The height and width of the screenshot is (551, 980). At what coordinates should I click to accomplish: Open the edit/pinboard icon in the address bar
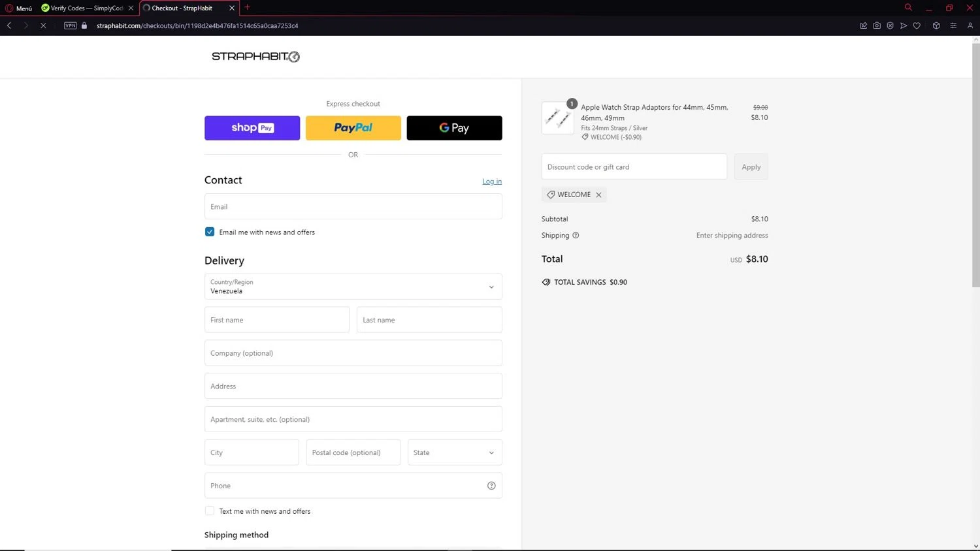[x=863, y=25]
